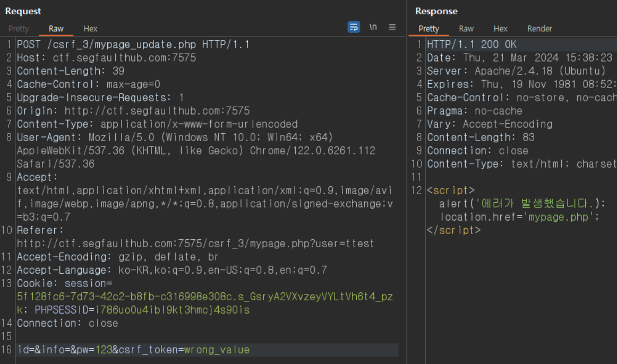Click the Expires: Thu, 19 Nov 1981 header
617x364 pixels.
[x=522, y=84]
